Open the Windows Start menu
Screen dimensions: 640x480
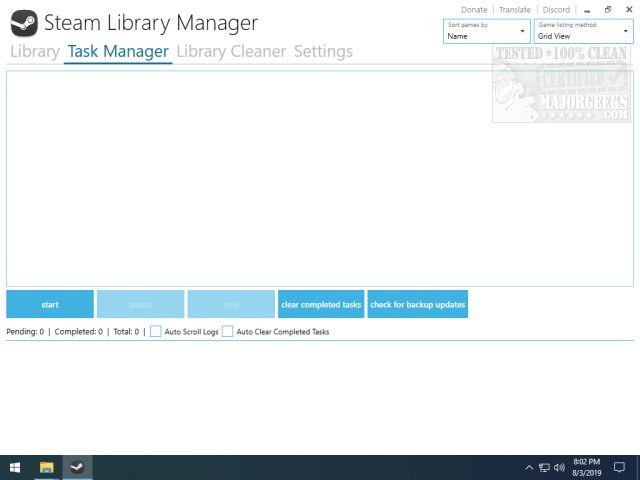(15, 467)
